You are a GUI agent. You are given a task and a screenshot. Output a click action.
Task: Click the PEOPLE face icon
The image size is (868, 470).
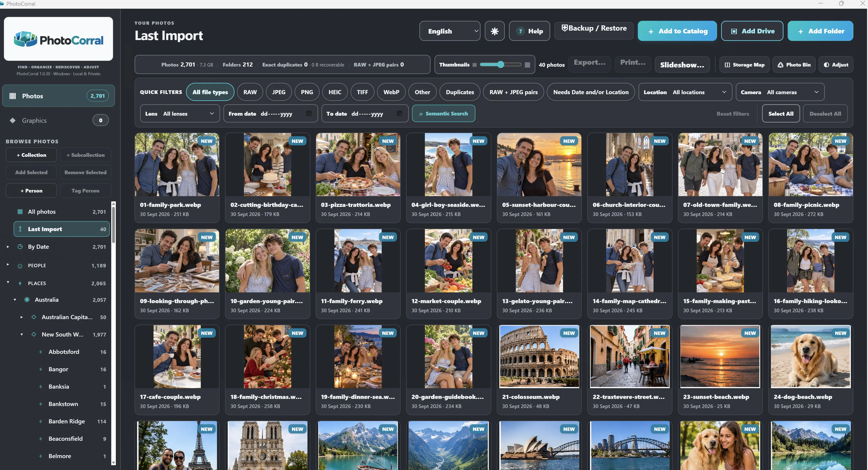(x=20, y=266)
